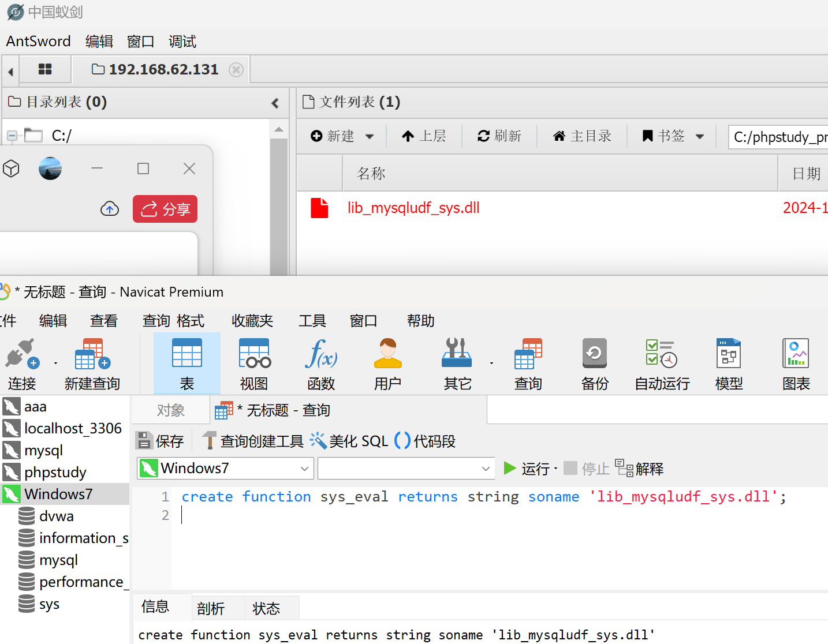Open the 查询创建工具 query builder
This screenshot has height=644, width=828.
pyautogui.click(x=253, y=441)
